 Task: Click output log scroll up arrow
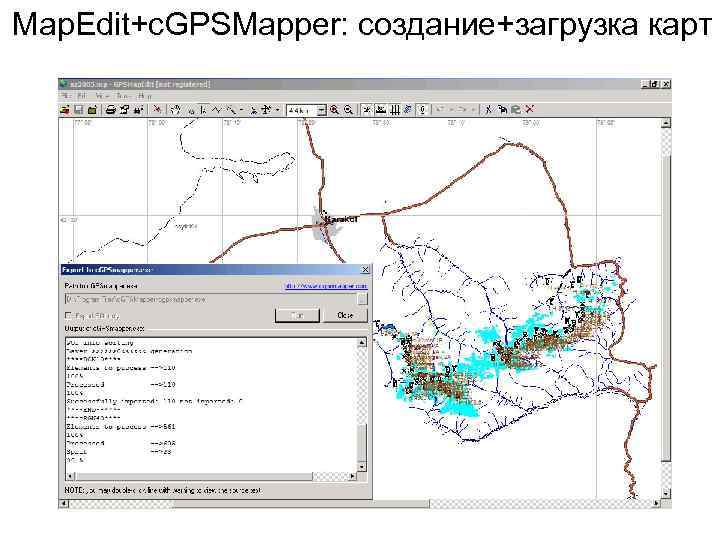click(362, 343)
